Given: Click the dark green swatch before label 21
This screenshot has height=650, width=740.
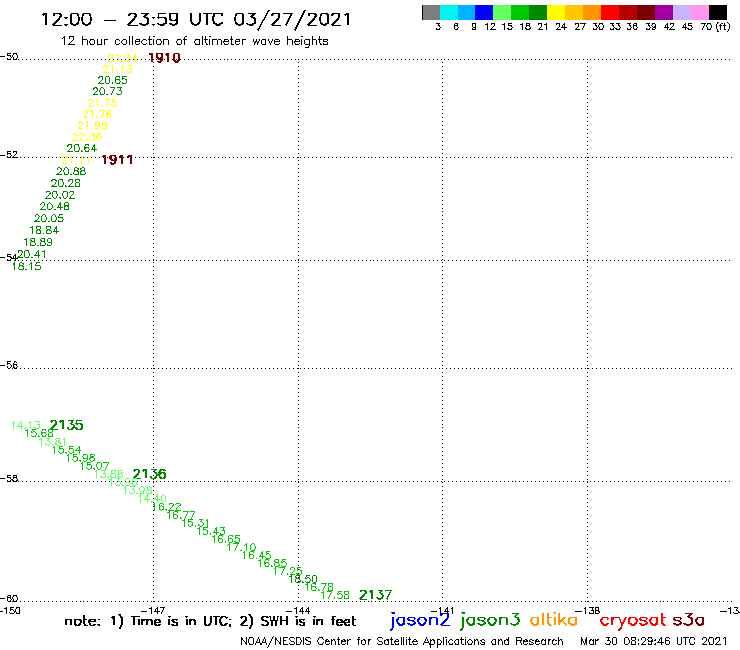Looking at the screenshot, I should coord(538,13).
